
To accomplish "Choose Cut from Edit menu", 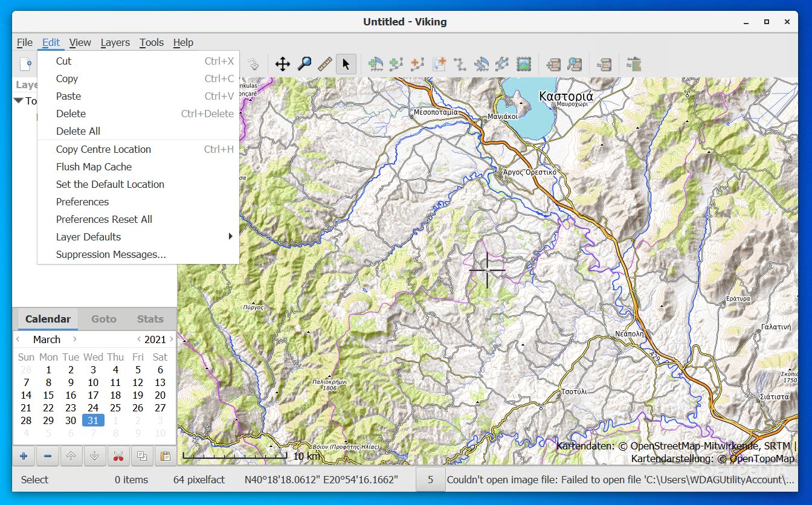I will 138,61.
